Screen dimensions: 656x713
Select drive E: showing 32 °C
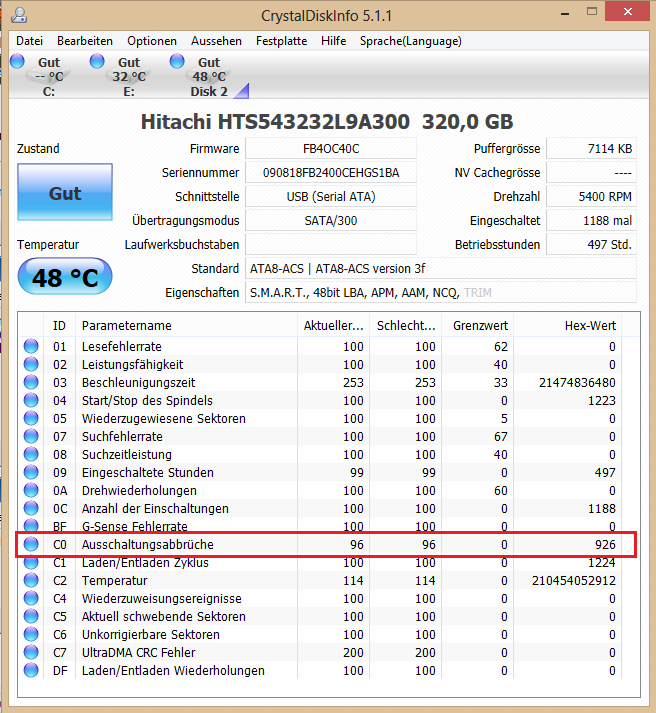129,76
